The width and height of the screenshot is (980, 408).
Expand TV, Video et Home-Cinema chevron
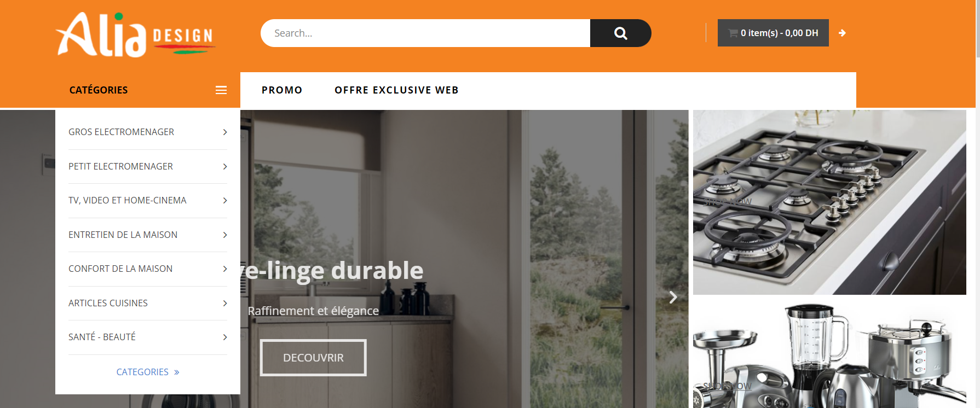225,201
